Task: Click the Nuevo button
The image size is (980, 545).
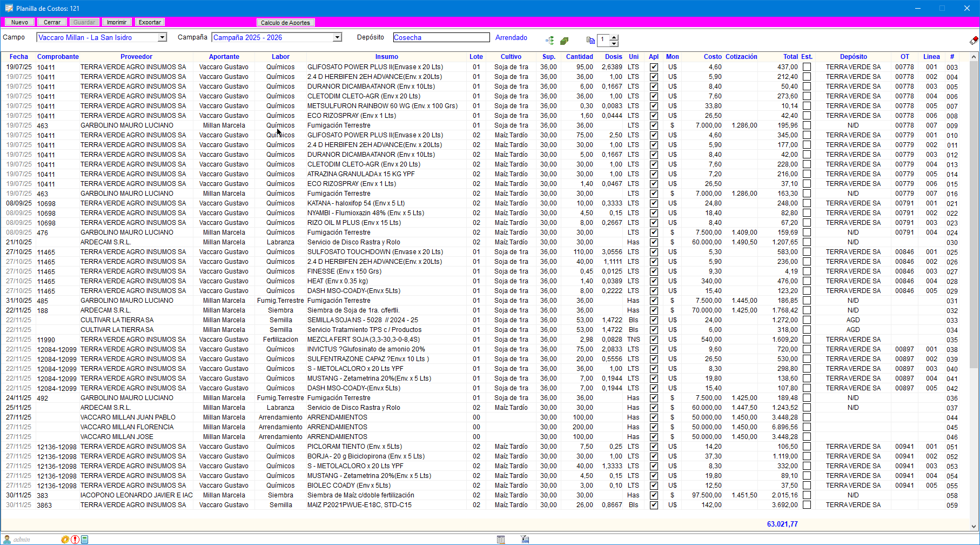Action: click(20, 22)
